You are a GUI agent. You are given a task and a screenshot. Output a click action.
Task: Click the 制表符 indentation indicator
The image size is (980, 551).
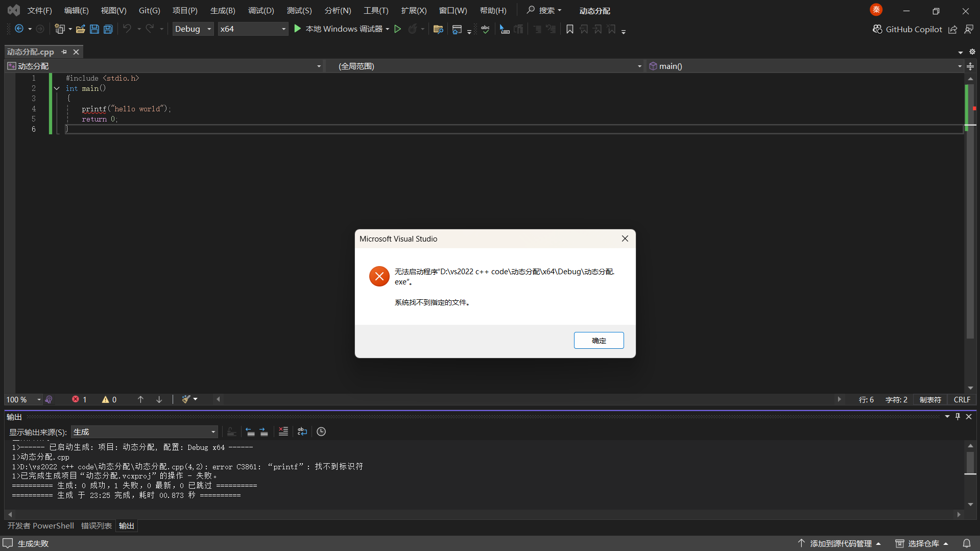930,400
